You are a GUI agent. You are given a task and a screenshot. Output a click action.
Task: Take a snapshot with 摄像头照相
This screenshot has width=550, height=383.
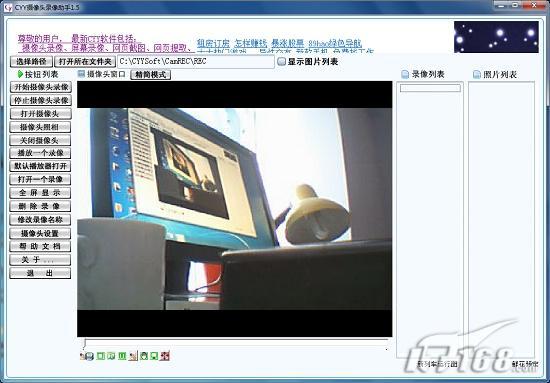pos(40,127)
